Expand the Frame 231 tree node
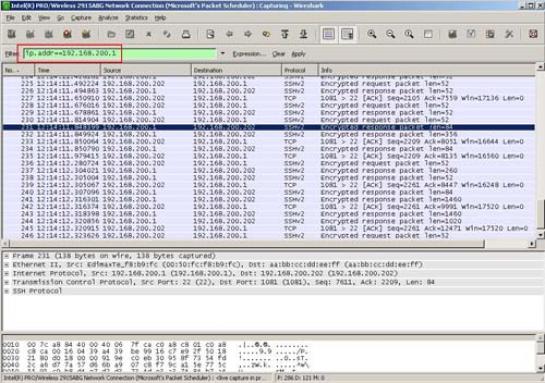The image size is (545, 383). 7,256
